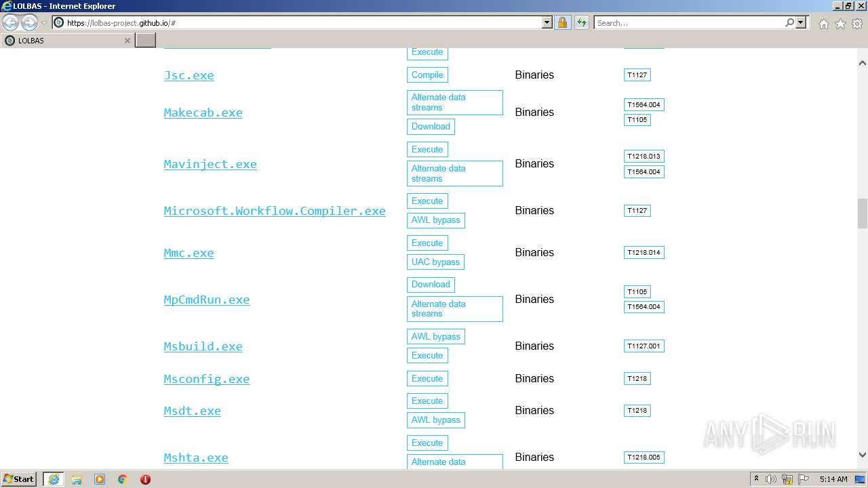Click the browser Forward arrow button
Screen dimensions: 868x488
29,22
